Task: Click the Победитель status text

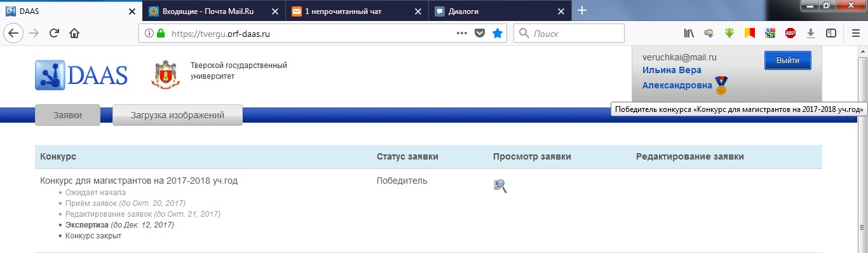Action: coord(402,181)
